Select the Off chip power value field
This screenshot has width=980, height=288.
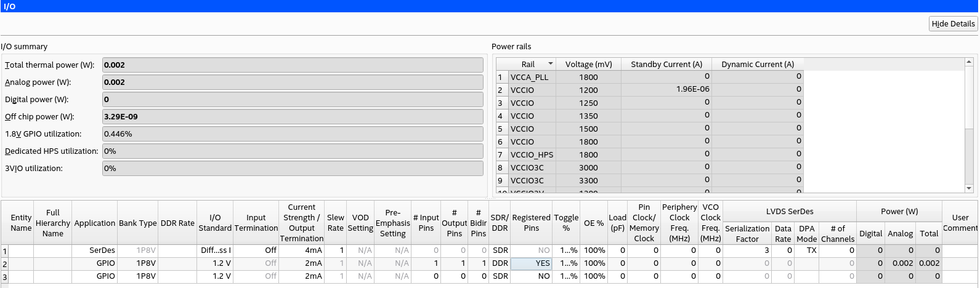coord(293,116)
